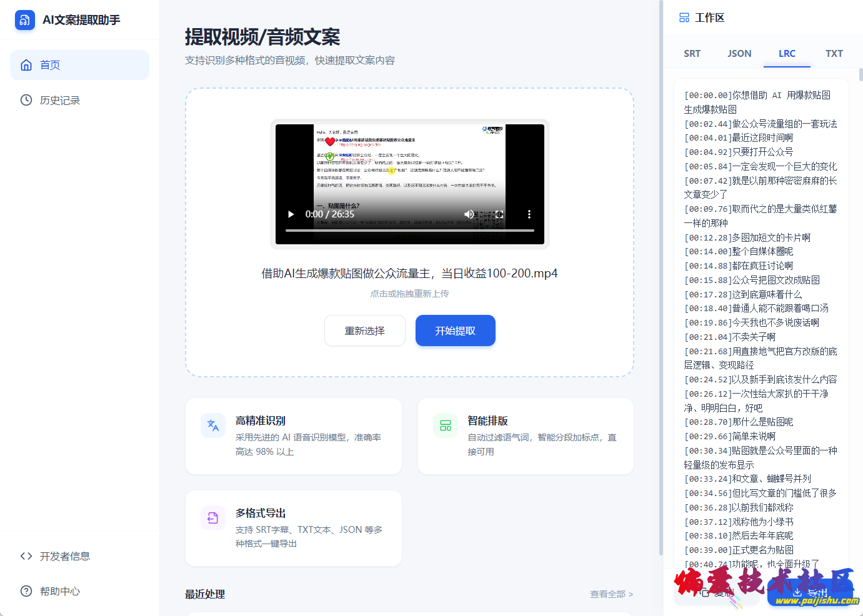The image size is (863, 616).
Task: Select the transcript line [00:17.28]这到底意味着什么
Action: (743, 294)
